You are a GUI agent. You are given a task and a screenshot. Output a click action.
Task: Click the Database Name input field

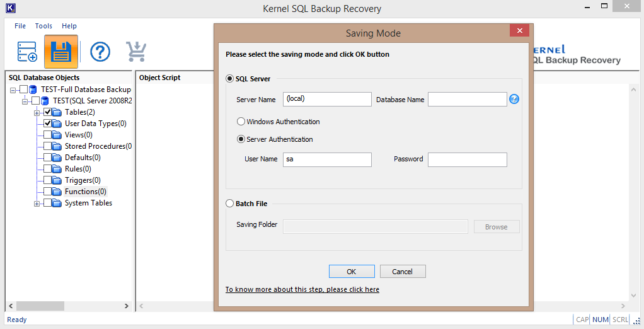[468, 99]
